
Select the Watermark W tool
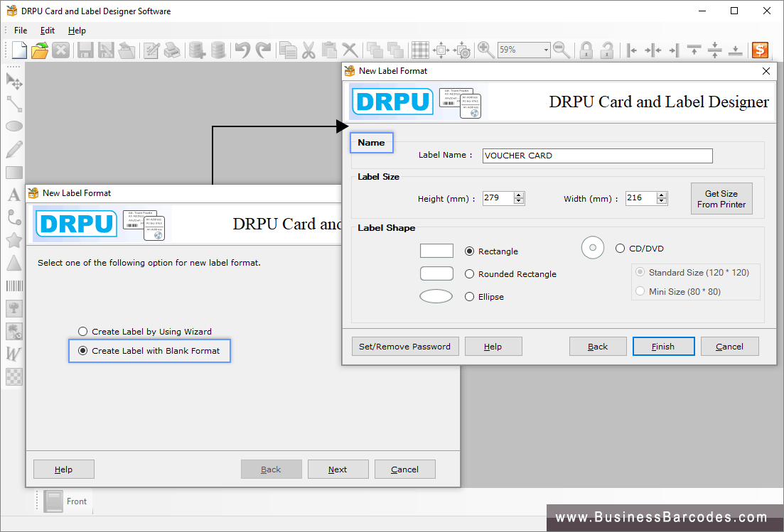[x=14, y=354]
